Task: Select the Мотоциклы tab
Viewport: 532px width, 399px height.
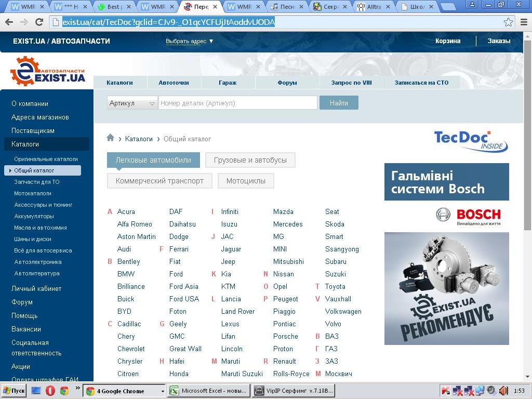Action: tap(246, 181)
